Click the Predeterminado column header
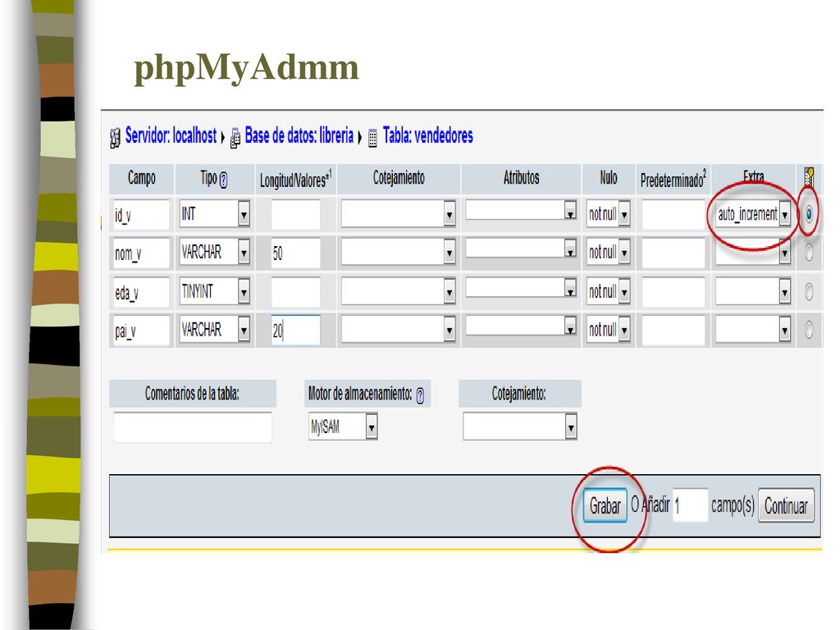Viewport: 840px width, 630px height. point(673,180)
